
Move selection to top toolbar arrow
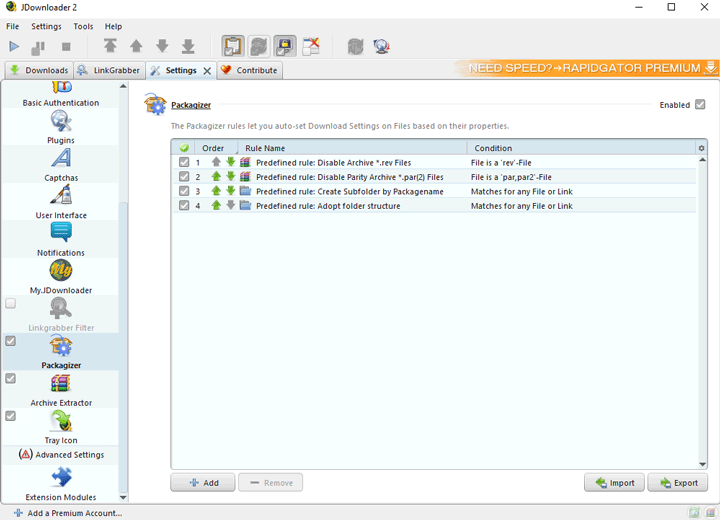point(110,46)
